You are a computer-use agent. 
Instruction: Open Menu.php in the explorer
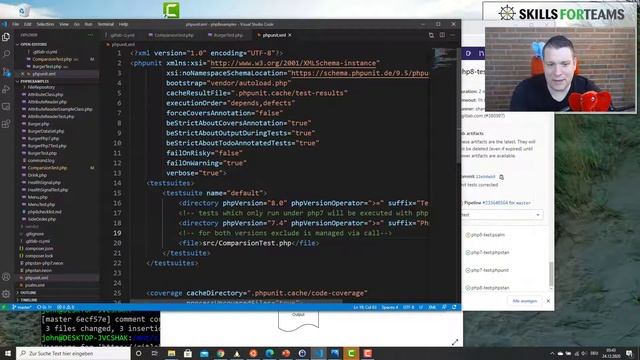click(x=38, y=197)
